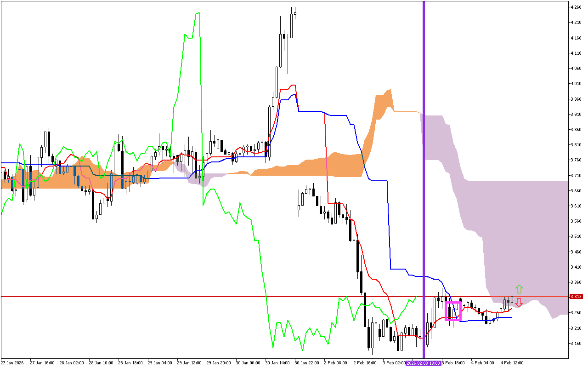Click the purple 2026.02.03 13:00 date label
Screen dimensions: 588x368
click(x=423, y=363)
